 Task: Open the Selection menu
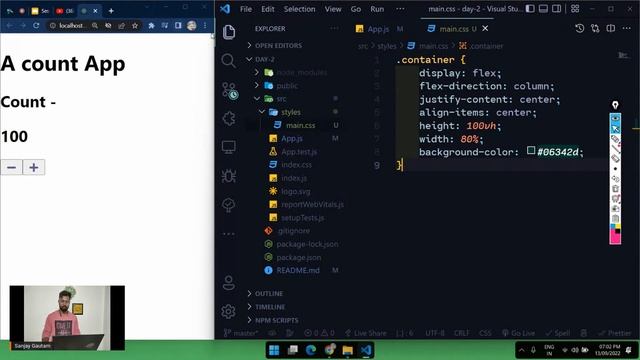[300, 9]
